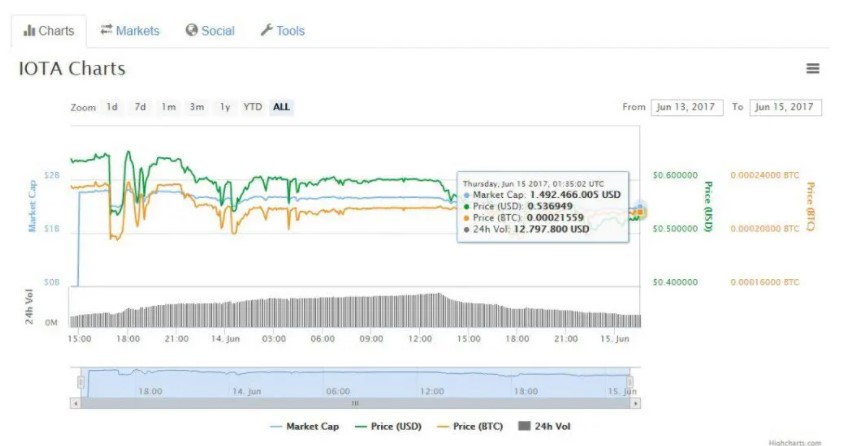Toggle the Price (BTC) series in legend

[x=470, y=426]
